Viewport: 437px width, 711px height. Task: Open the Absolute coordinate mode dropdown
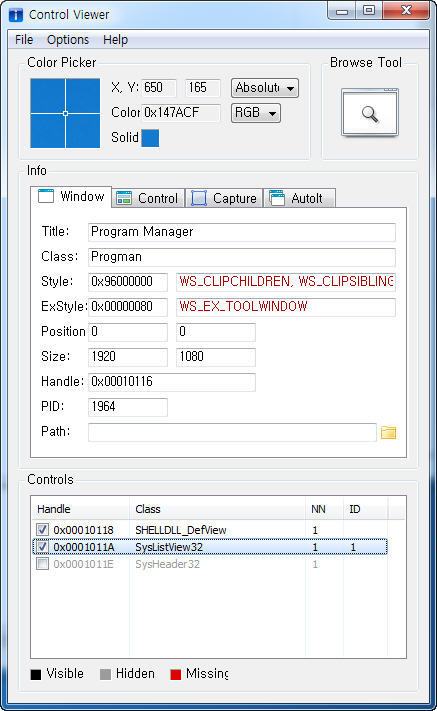(265, 88)
